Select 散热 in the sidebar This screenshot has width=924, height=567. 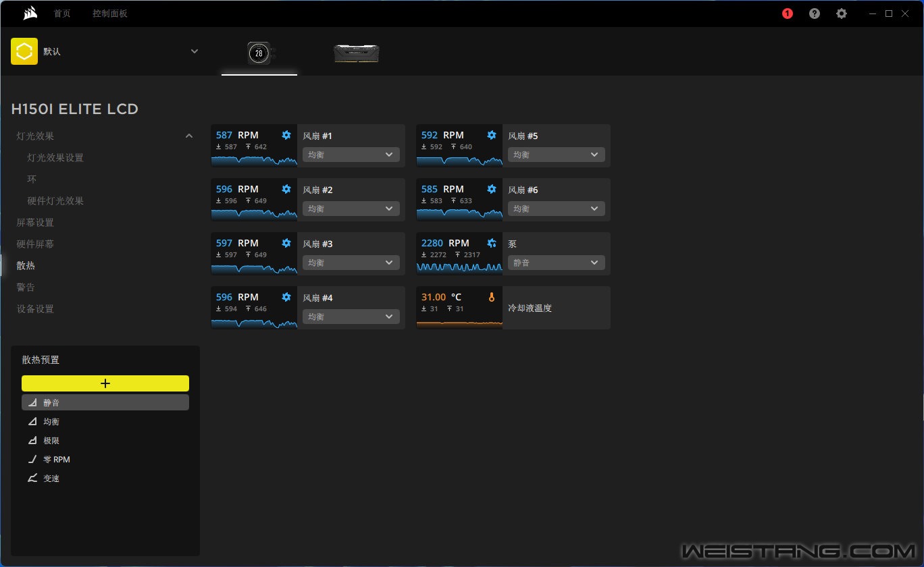[x=26, y=265]
